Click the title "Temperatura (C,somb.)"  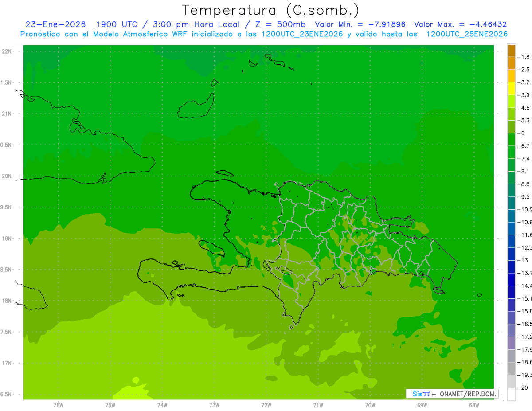point(271,10)
